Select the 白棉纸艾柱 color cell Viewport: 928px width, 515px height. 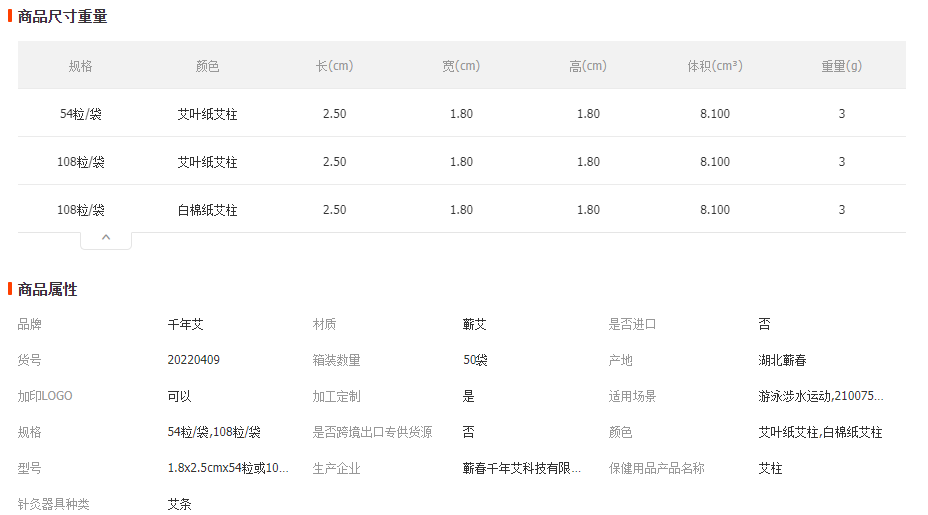[207, 210]
